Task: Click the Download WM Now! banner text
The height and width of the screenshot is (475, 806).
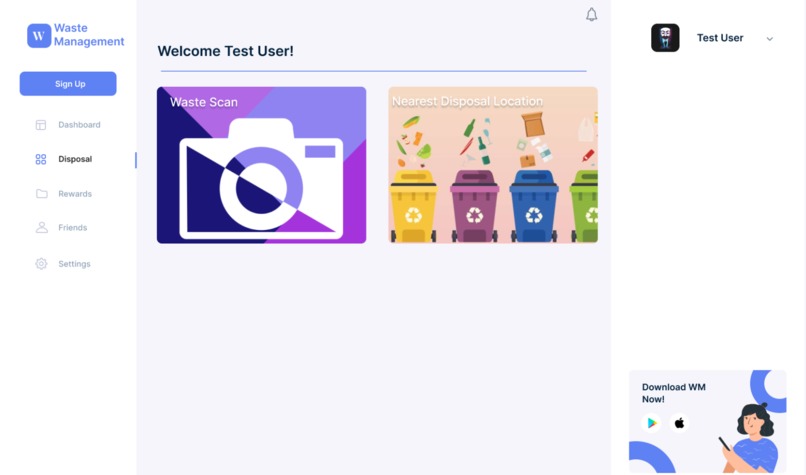Action: point(673,393)
